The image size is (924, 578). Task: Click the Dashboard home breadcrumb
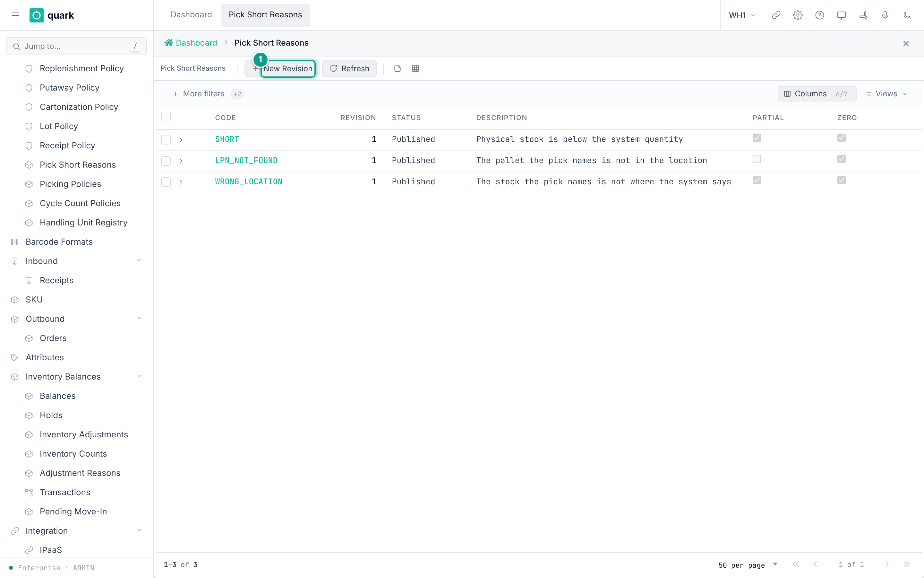pyautogui.click(x=191, y=43)
